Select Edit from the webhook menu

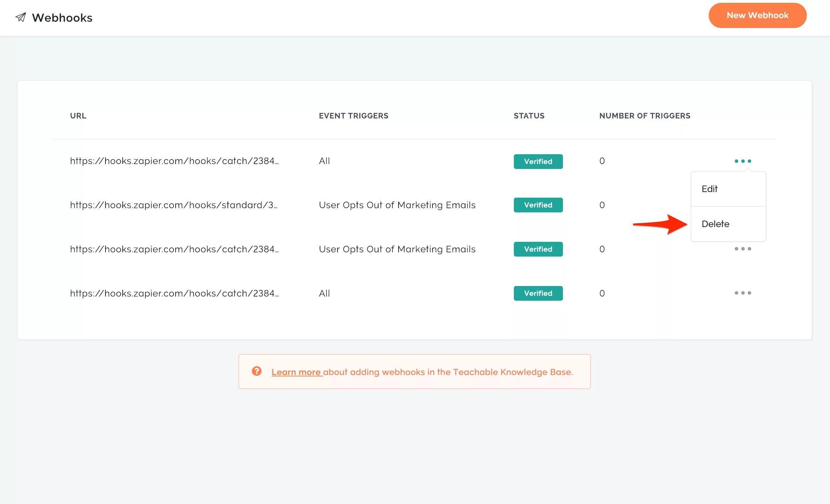tap(710, 189)
